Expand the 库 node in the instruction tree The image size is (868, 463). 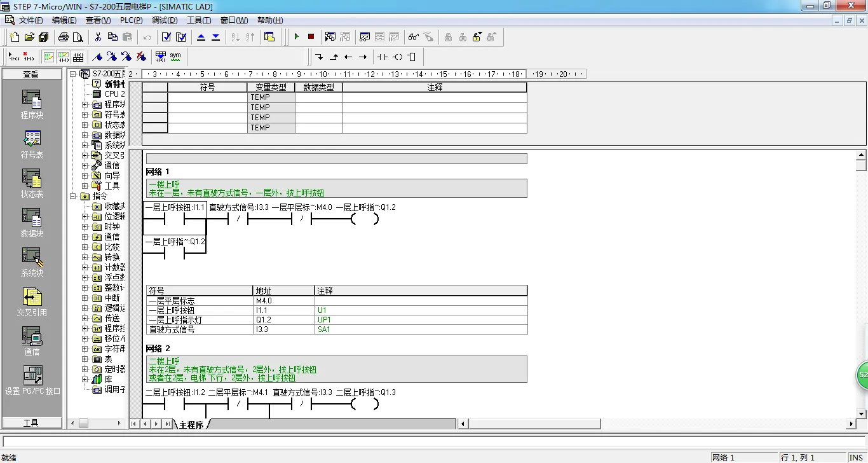(85, 379)
